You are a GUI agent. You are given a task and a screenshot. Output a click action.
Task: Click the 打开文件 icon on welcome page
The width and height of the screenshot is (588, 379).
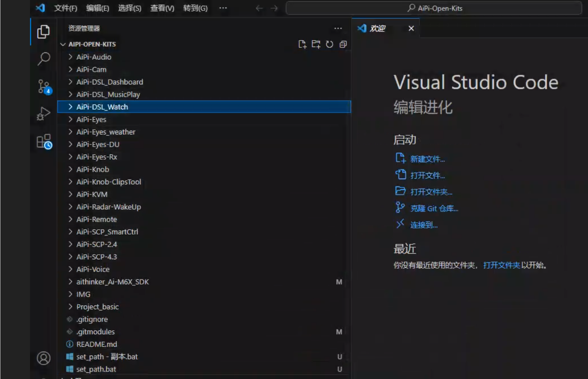pyautogui.click(x=400, y=174)
